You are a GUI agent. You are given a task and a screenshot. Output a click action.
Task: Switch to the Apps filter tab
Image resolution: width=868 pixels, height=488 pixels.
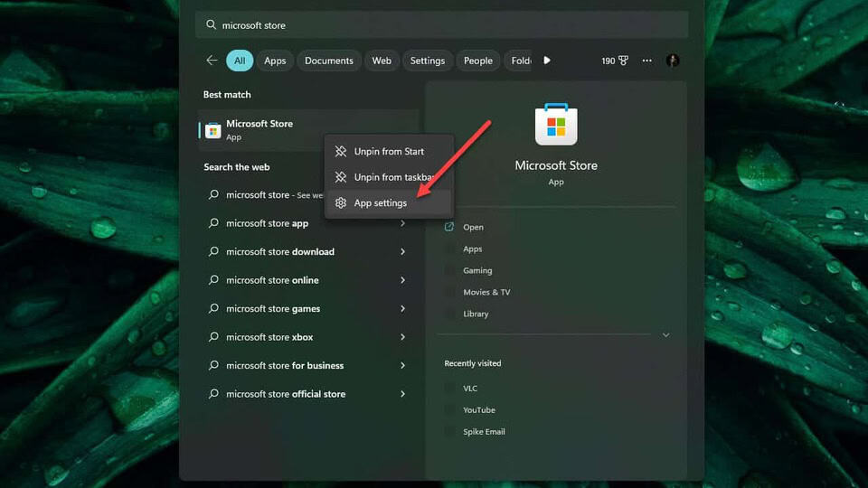(x=275, y=61)
